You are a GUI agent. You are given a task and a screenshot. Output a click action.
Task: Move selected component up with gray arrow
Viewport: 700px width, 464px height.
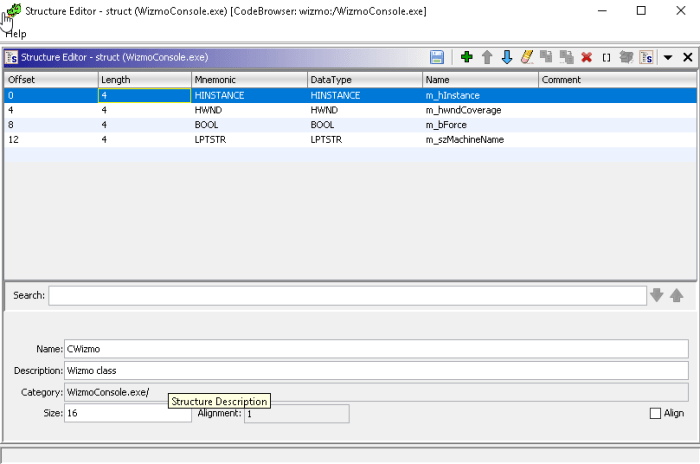pyautogui.click(x=487, y=57)
